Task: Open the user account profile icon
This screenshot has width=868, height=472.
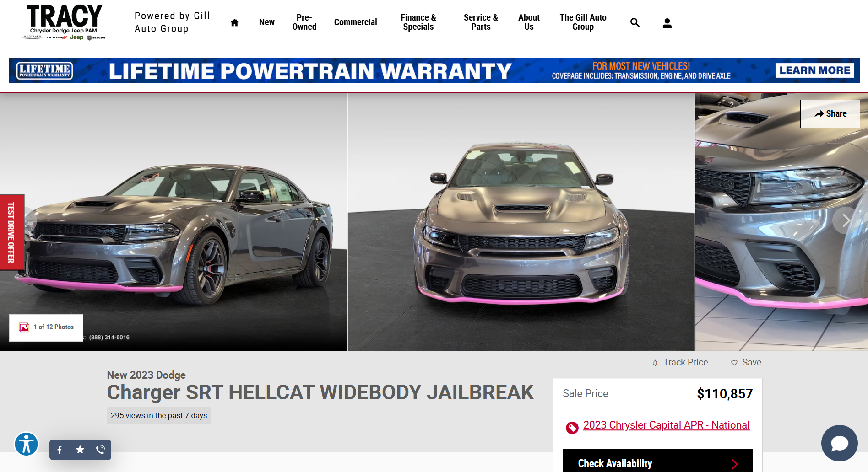Action: pos(667,23)
